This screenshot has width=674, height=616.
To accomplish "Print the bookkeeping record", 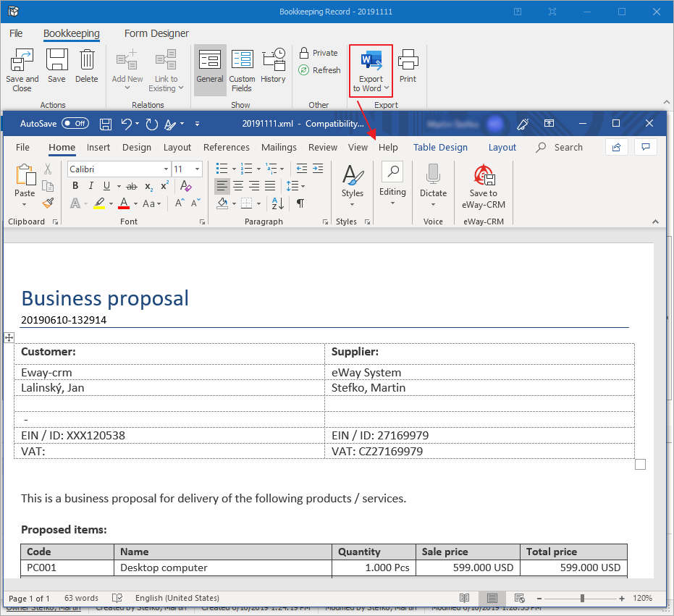I will [x=408, y=65].
